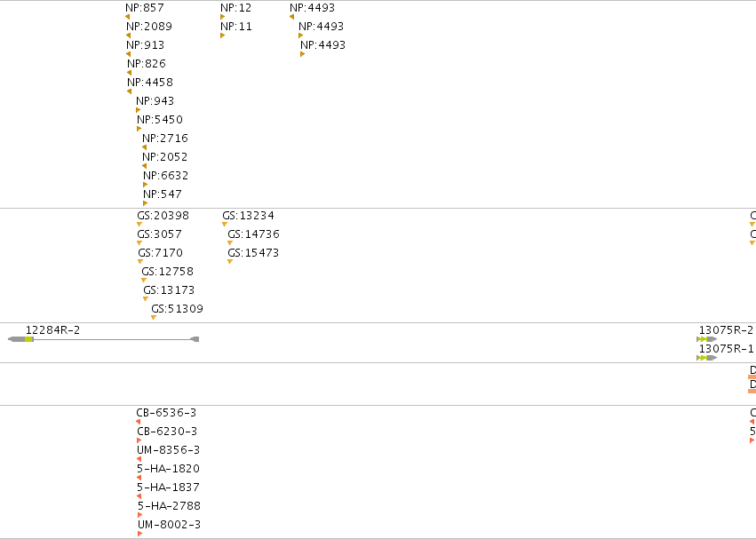This screenshot has height=539, width=756.
Task: Select the 12284R-2 transcript label
Action: [x=52, y=330]
